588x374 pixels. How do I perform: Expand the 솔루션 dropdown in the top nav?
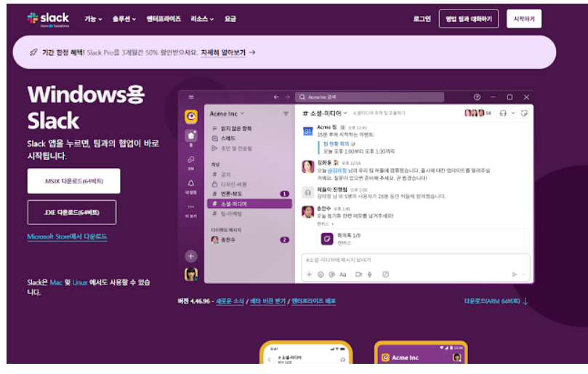124,19
